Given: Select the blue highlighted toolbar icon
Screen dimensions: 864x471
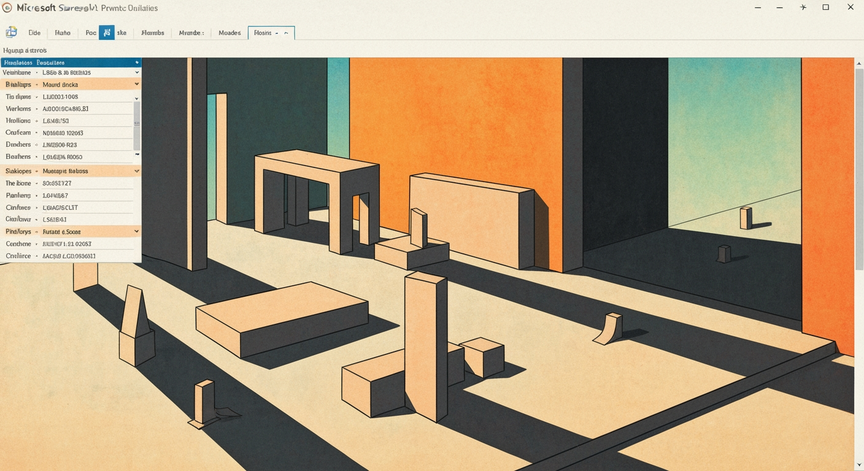Looking at the screenshot, I should (106, 33).
